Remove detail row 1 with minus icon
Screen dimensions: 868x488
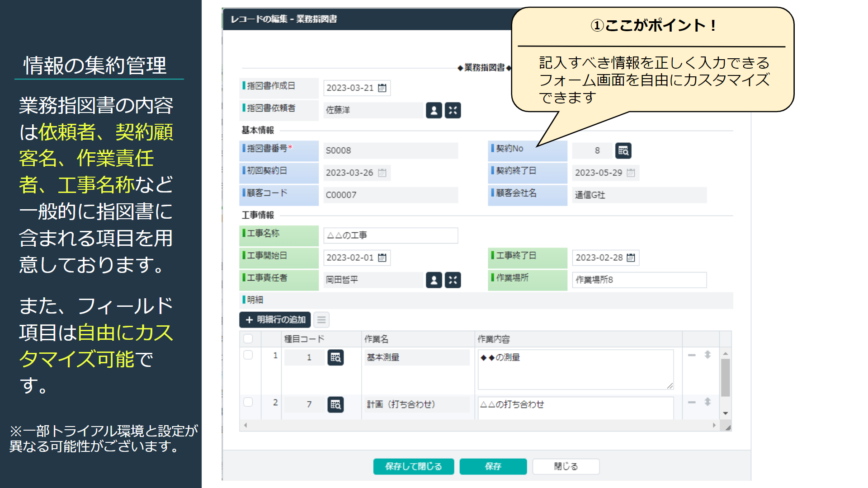[692, 355]
